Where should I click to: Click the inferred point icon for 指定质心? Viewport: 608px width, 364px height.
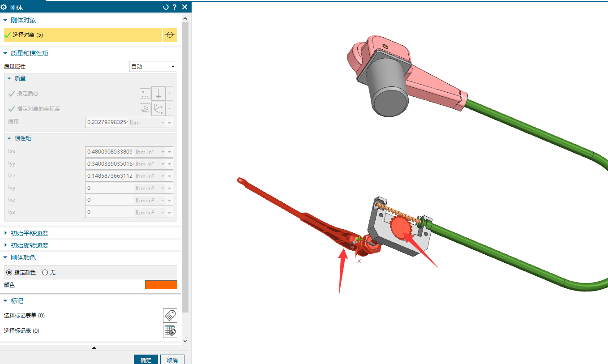point(158,94)
